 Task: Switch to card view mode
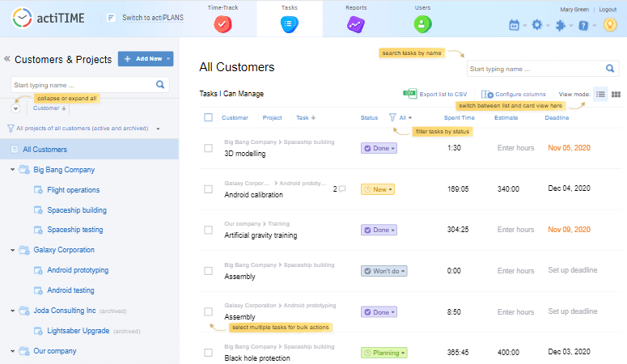[x=616, y=95]
